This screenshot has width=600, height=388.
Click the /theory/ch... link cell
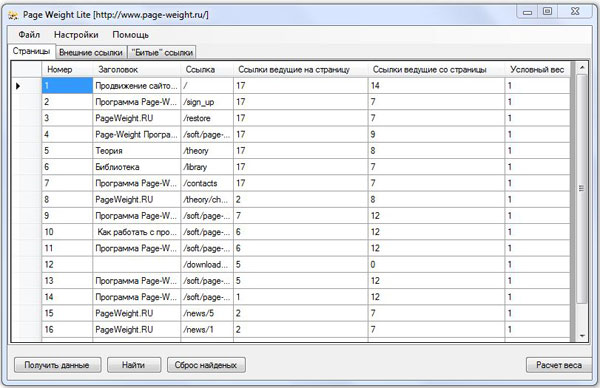[x=207, y=200]
